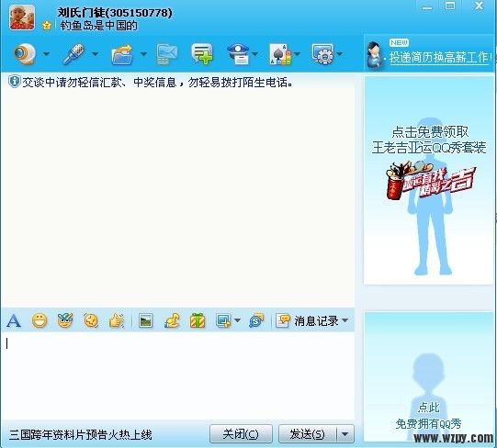Open the applications gear-monitor icon
Viewport: 497px width, 448px height.
322,54
